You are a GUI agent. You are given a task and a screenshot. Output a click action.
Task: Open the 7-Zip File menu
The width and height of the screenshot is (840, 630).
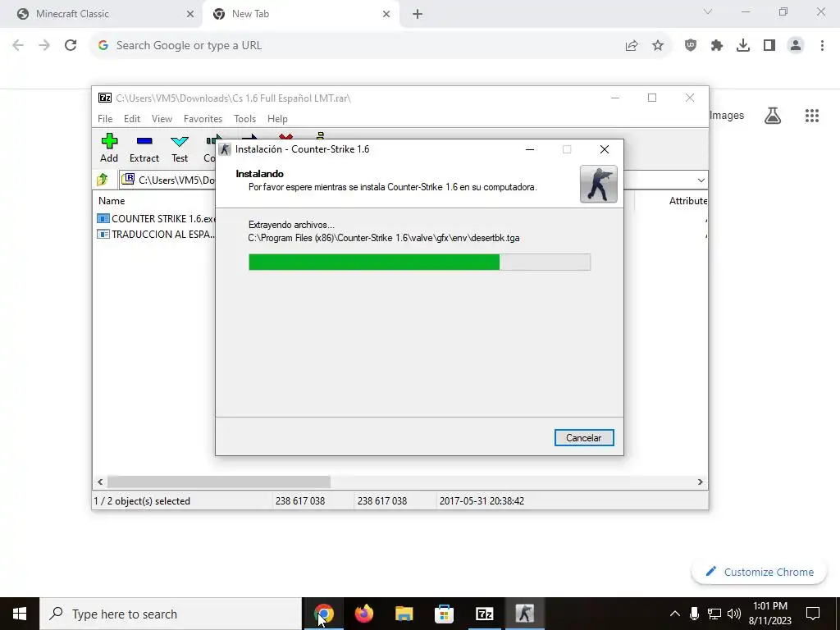click(x=105, y=119)
